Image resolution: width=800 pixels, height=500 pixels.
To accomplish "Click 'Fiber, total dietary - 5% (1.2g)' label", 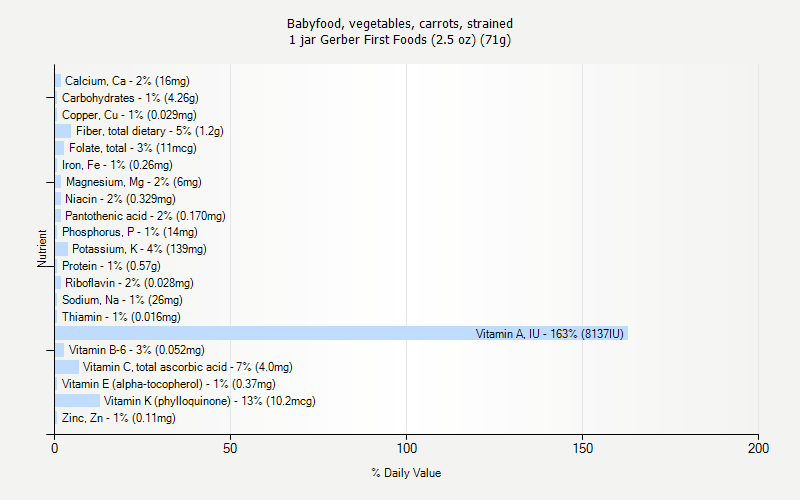I will pos(149,131).
